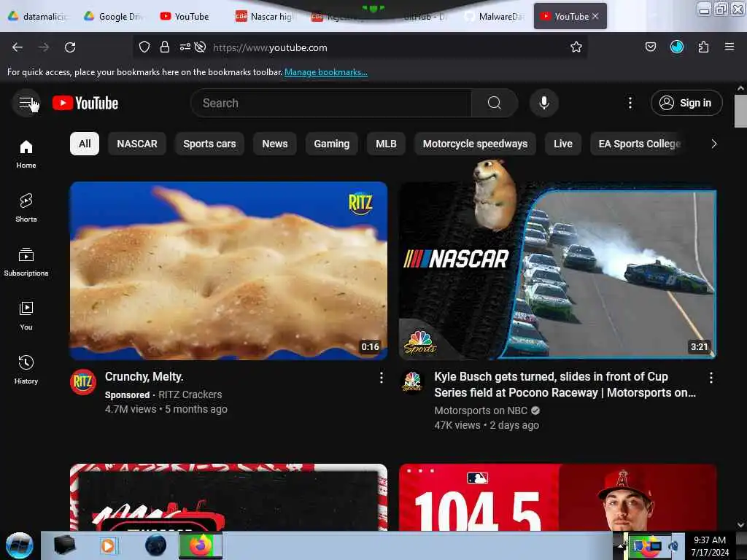Image resolution: width=747 pixels, height=560 pixels.
Task: Switch to the MalwareData GitHub tab
Action: 495,17
